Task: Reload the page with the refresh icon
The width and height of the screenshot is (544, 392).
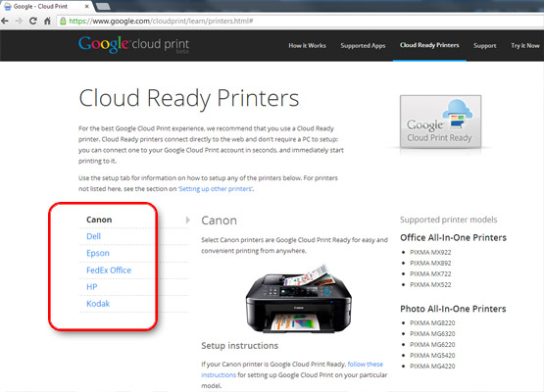Action: pyautogui.click(x=33, y=22)
